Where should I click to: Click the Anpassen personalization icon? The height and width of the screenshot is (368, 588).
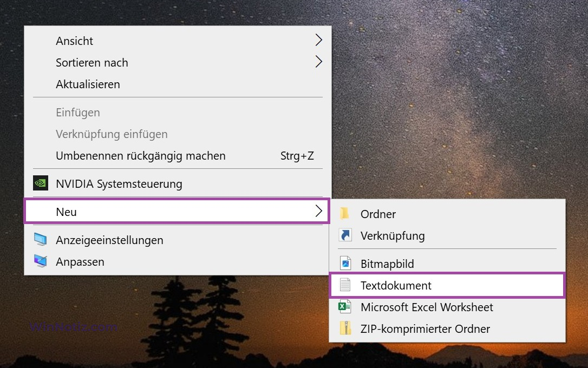coord(41,261)
